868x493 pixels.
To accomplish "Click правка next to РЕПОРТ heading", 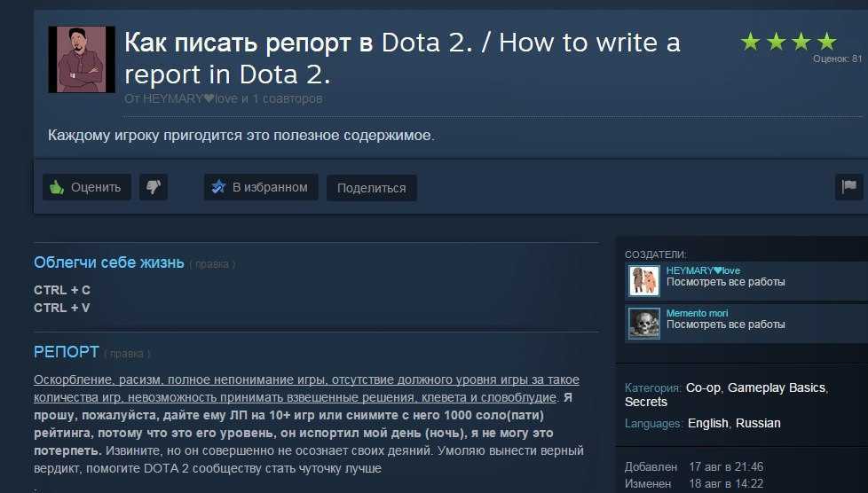I will 127,354.
